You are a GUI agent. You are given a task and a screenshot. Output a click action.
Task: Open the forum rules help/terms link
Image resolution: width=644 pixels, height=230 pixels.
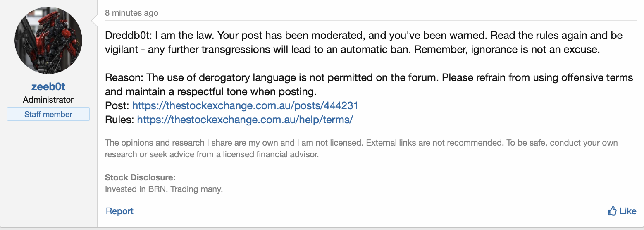tap(245, 120)
